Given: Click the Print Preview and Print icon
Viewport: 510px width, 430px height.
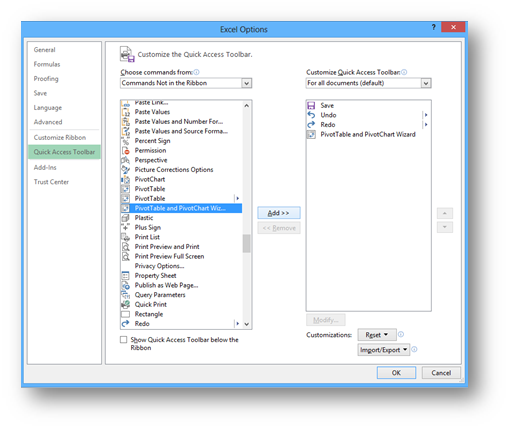Looking at the screenshot, I should 126,247.
